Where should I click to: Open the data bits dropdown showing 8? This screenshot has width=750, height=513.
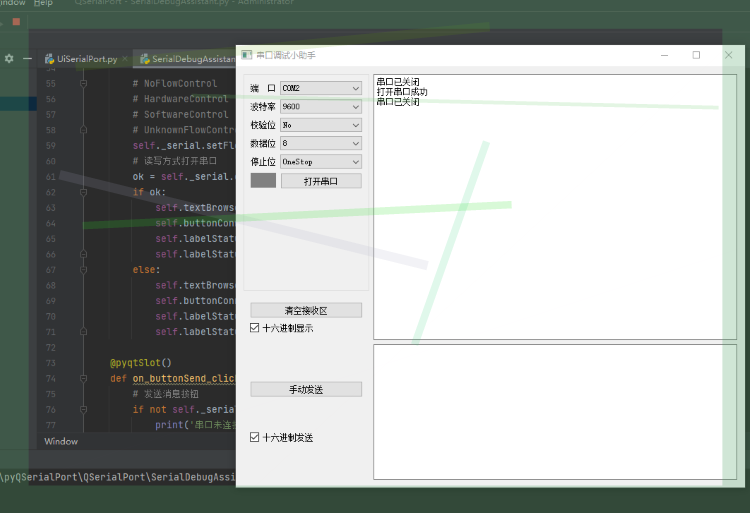point(320,143)
